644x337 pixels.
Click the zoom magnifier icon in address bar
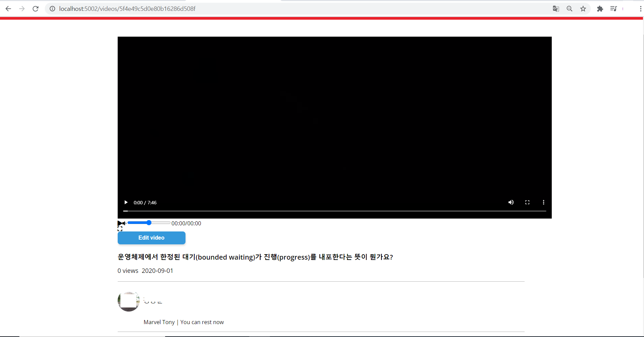(x=569, y=9)
